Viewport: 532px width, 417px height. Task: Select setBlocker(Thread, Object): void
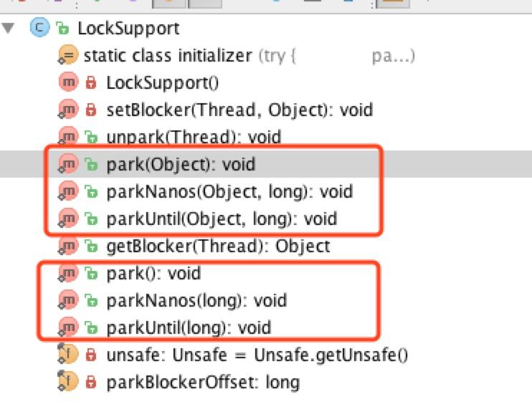[x=239, y=110]
